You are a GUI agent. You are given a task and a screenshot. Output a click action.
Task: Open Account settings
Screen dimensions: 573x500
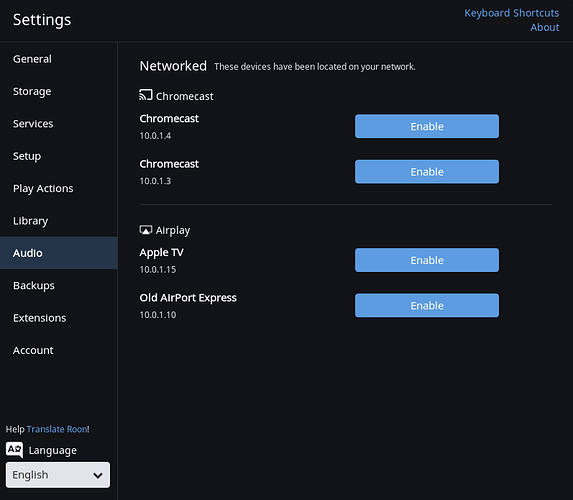click(x=58, y=350)
